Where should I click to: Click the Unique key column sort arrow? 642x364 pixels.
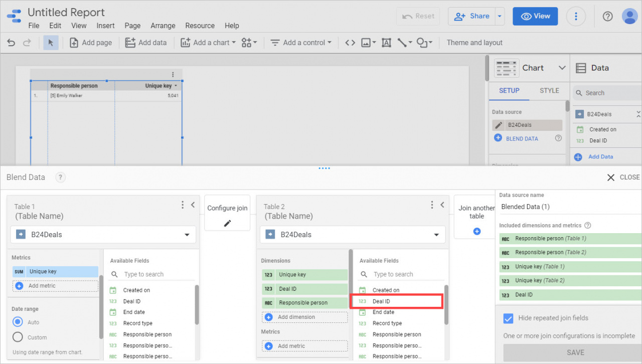[176, 86]
